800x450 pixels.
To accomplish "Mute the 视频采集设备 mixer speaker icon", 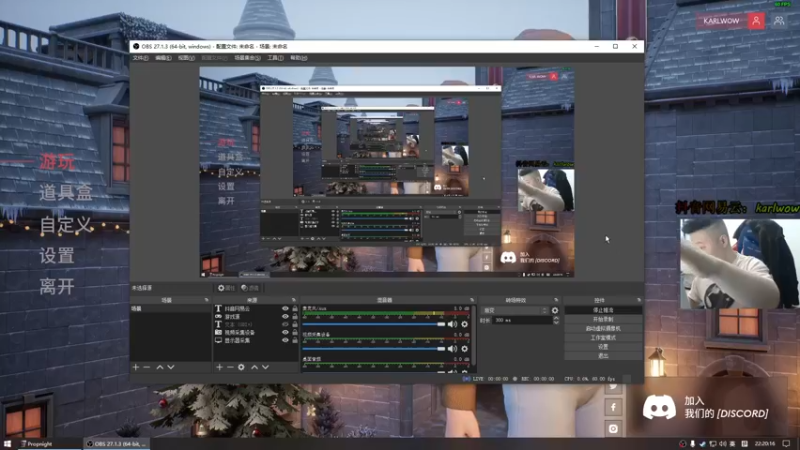I will click(452, 349).
